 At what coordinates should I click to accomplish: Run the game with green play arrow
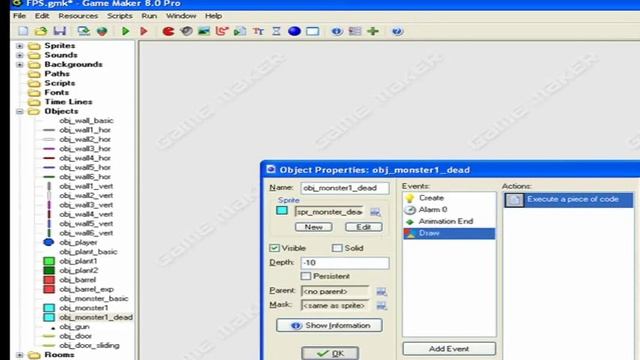tap(125, 31)
